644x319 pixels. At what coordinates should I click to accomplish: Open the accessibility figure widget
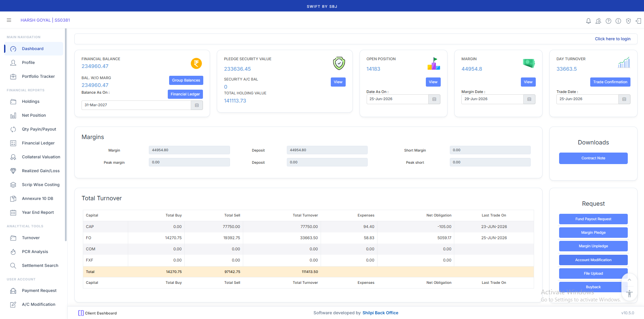coord(629,293)
